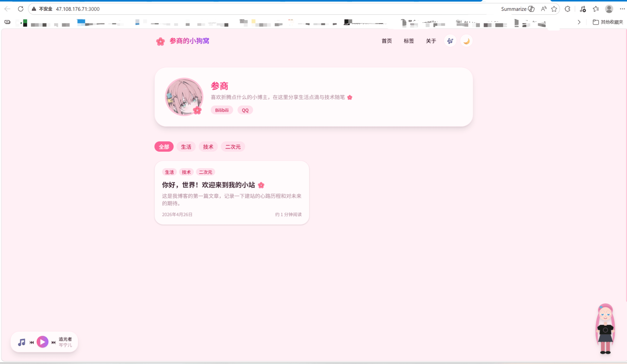Go to the previous track
627x364 pixels.
tap(32, 342)
